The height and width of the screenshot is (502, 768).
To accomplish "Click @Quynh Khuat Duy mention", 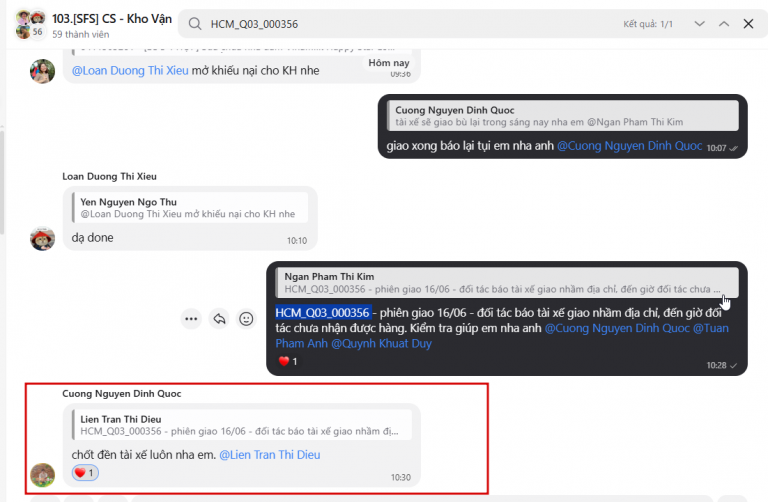I will (x=382, y=343).
